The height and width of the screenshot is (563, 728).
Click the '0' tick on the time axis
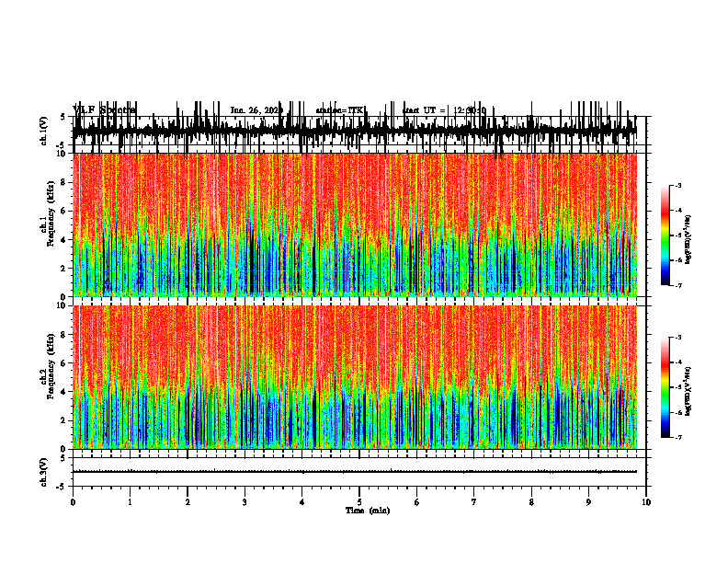73,502
